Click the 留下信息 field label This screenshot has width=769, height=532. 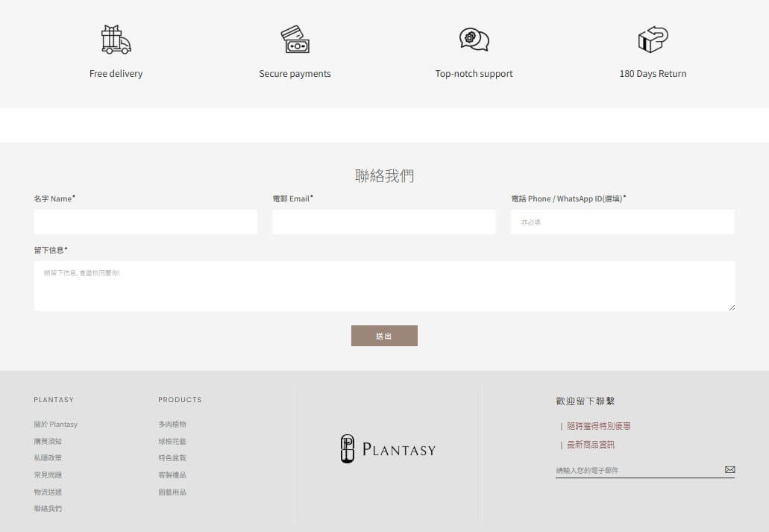coord(50,250)
